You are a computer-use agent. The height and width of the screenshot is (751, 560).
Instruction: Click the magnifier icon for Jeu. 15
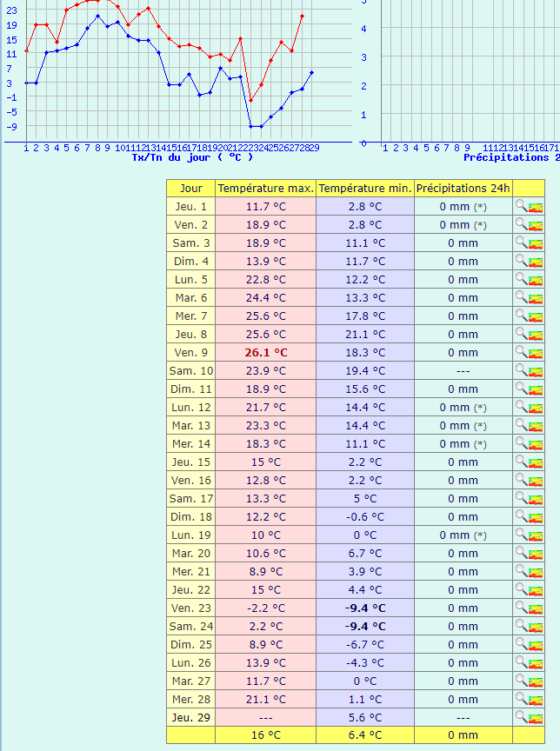(521, 462)
